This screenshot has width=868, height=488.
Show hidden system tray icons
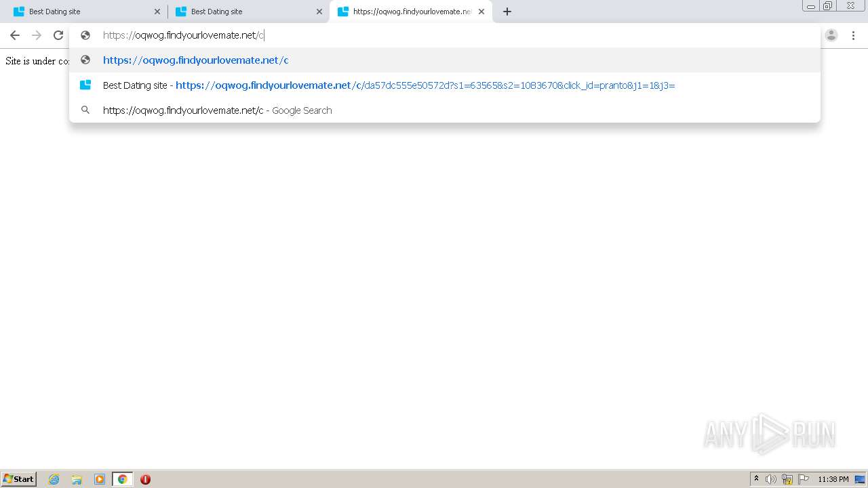coord(756,479)
